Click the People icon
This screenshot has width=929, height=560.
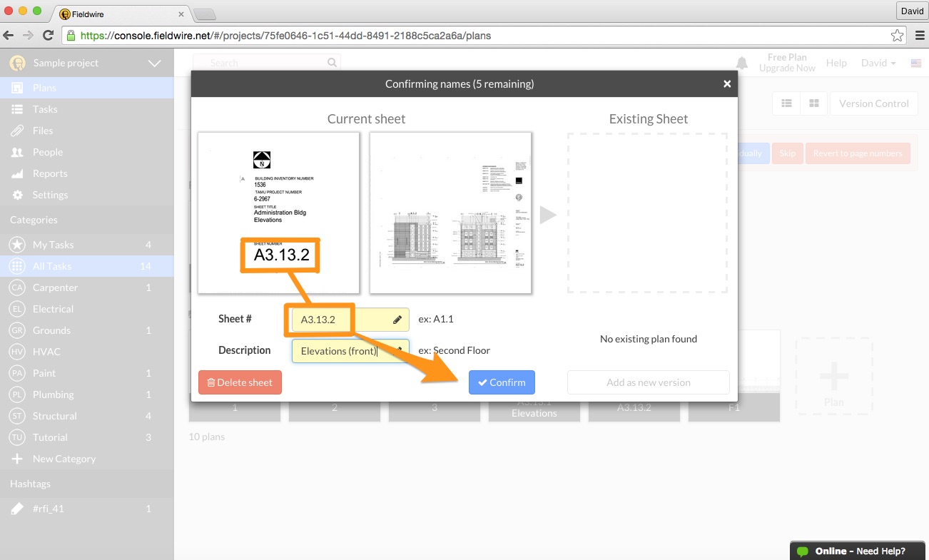18,152
